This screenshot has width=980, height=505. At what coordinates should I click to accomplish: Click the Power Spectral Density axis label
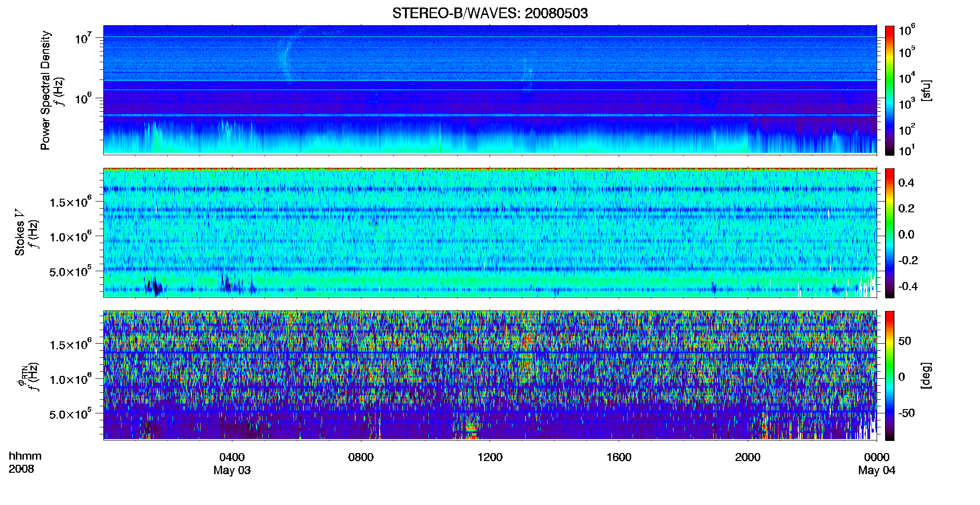(x=45, y=90)
